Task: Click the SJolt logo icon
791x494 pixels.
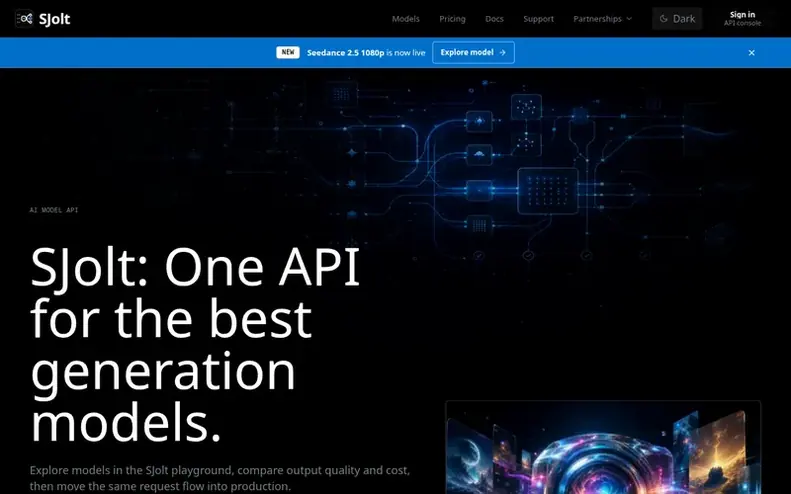Action: (x=24, y=19)
